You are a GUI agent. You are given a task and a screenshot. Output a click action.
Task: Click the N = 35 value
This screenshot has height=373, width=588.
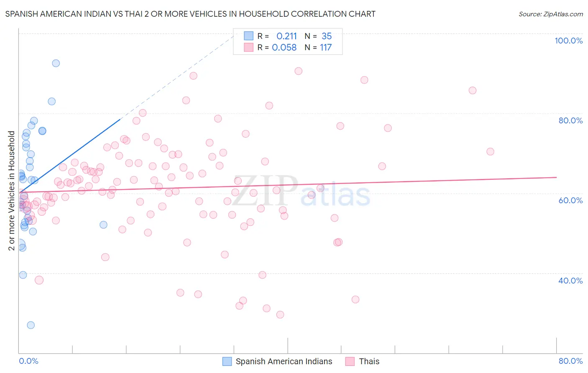[318, 36]
